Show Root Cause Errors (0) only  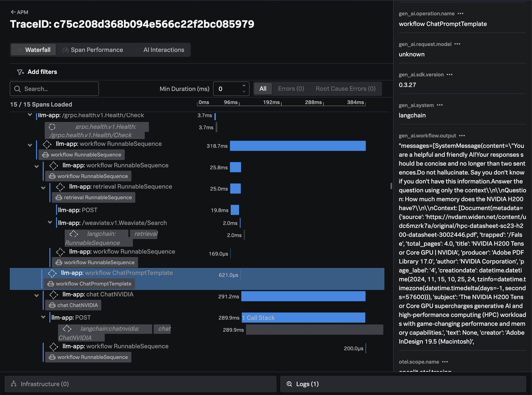(345, 89)
